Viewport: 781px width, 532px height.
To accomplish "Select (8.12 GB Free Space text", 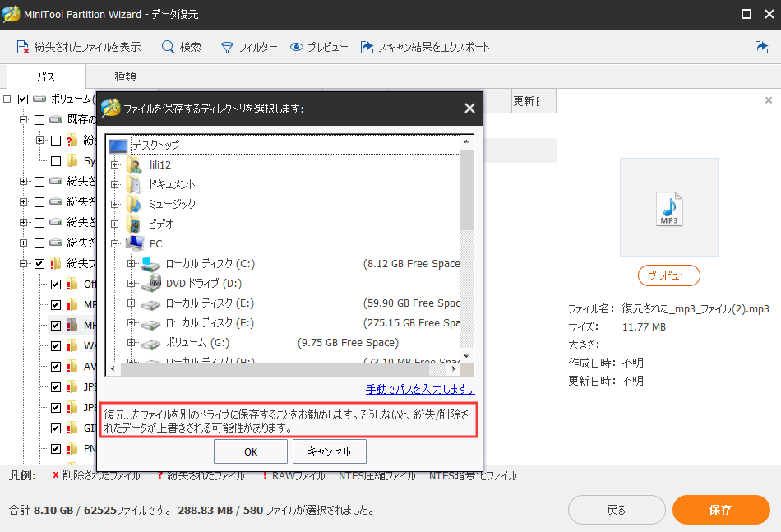I will click(412, 263).
